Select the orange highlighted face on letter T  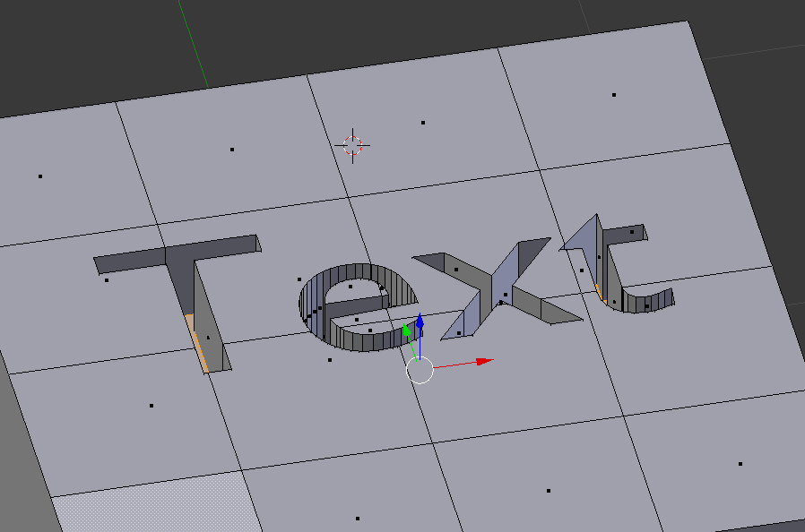(195, 341)
